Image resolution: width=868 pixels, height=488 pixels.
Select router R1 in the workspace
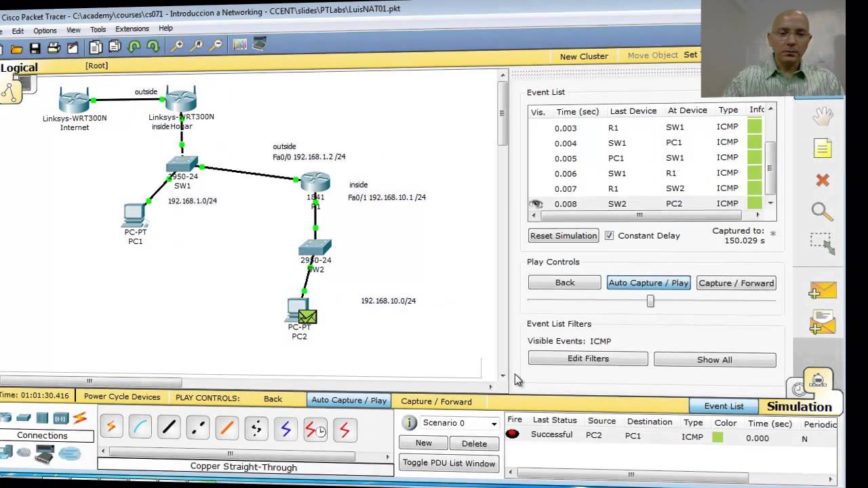click(x=315, y=182)
